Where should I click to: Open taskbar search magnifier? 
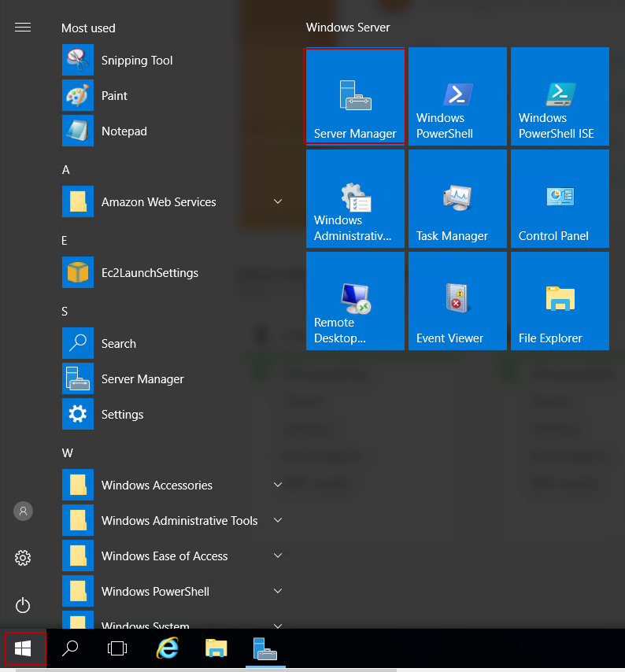pyautogui.click(x=70, y=648)
